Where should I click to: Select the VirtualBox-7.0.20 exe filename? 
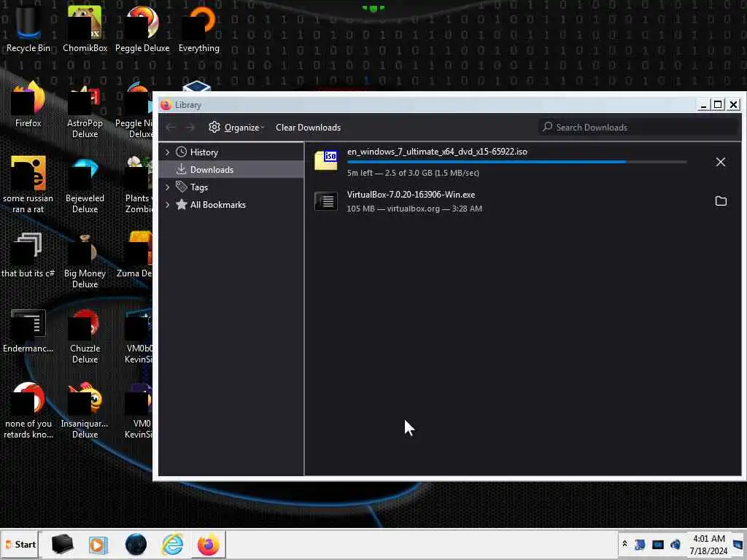(x=411, y=194)
